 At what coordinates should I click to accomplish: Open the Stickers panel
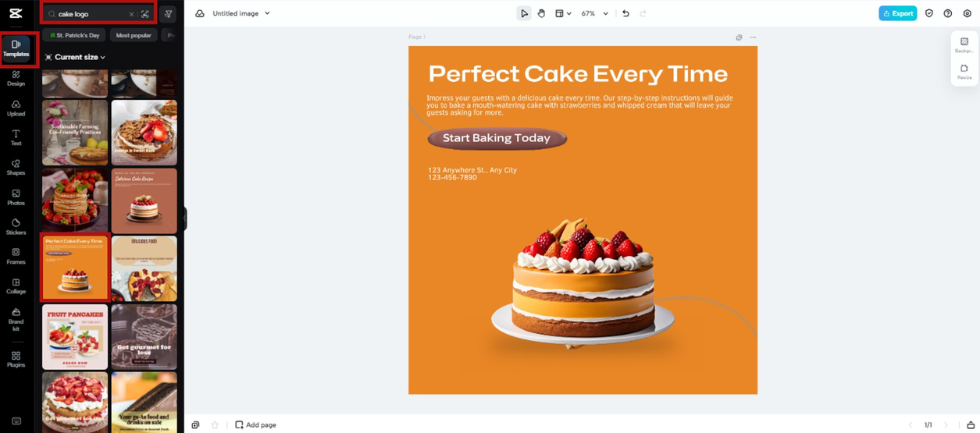pos(16,226)
